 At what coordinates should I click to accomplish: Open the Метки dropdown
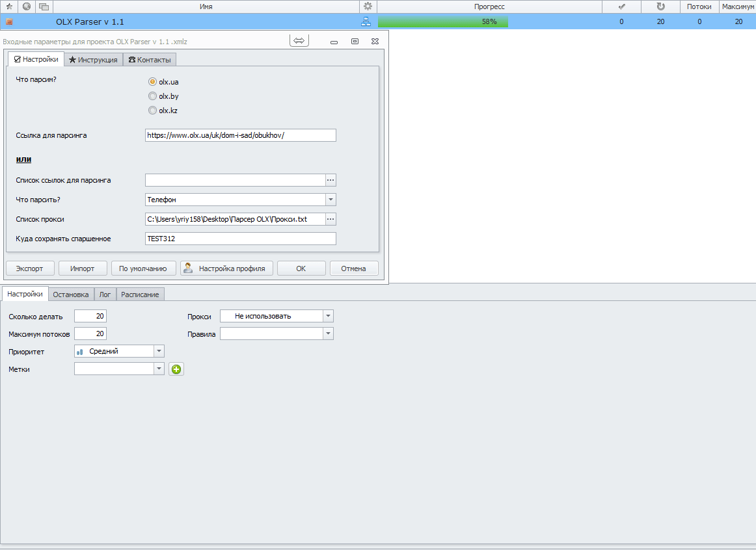pos(159,369)
